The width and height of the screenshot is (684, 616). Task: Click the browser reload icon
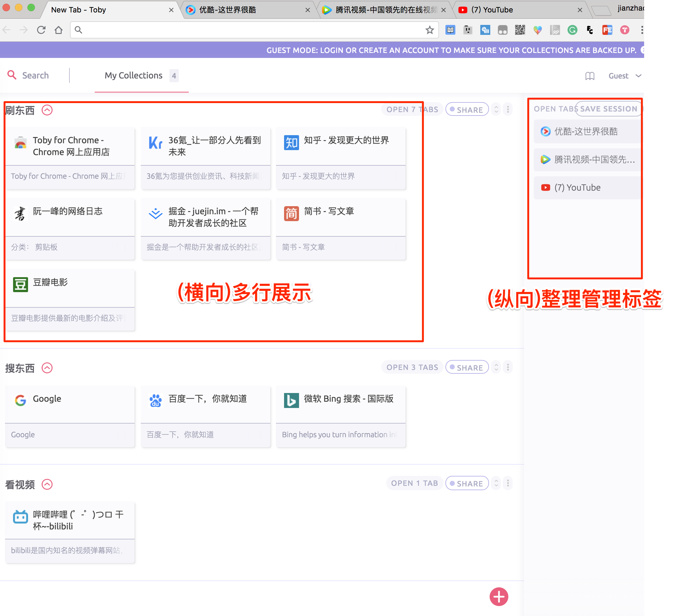(41, 30)
